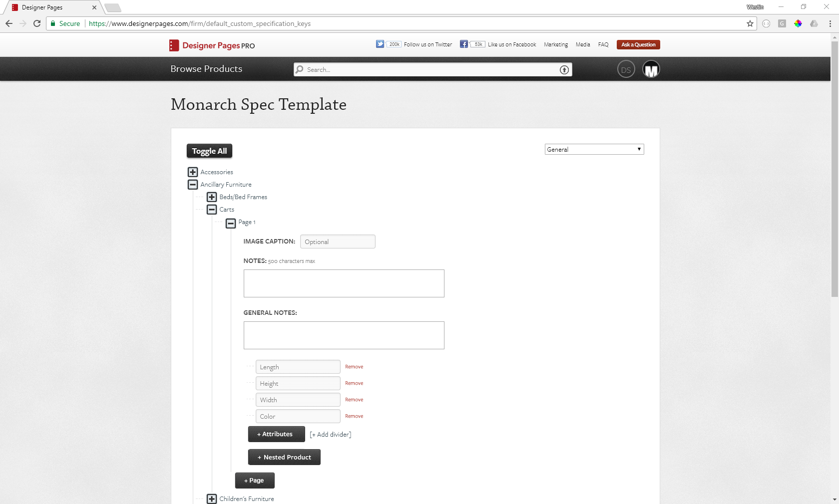This screenshot has height=504, width=839.
Task: Collapse the Carts node
Action: tap(212, 210)
